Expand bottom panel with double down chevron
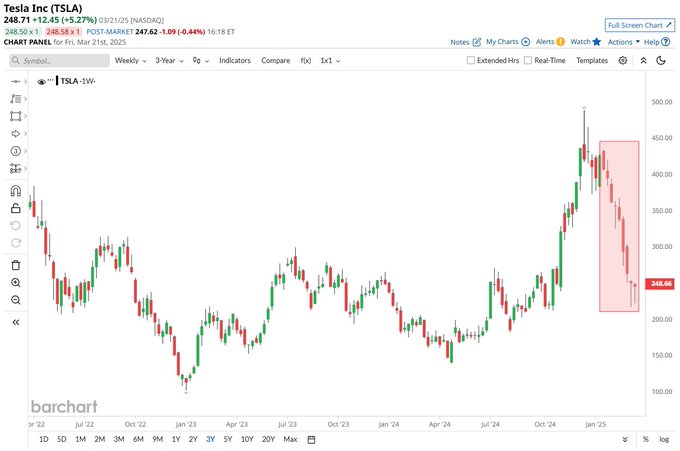This screenshot has width=680, height=451. pos(625,439)
